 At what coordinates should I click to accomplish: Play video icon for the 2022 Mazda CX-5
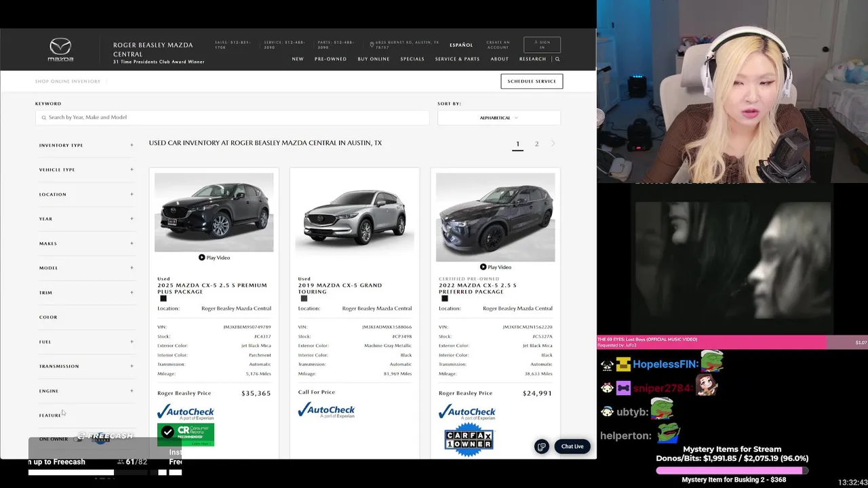click(x=483, y=267)
